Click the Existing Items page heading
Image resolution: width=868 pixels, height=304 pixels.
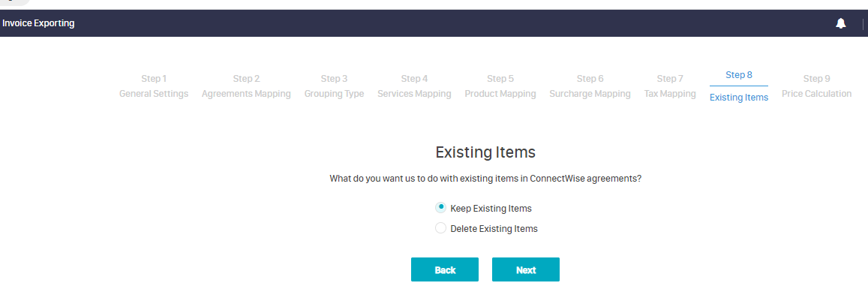pos(485,152)
